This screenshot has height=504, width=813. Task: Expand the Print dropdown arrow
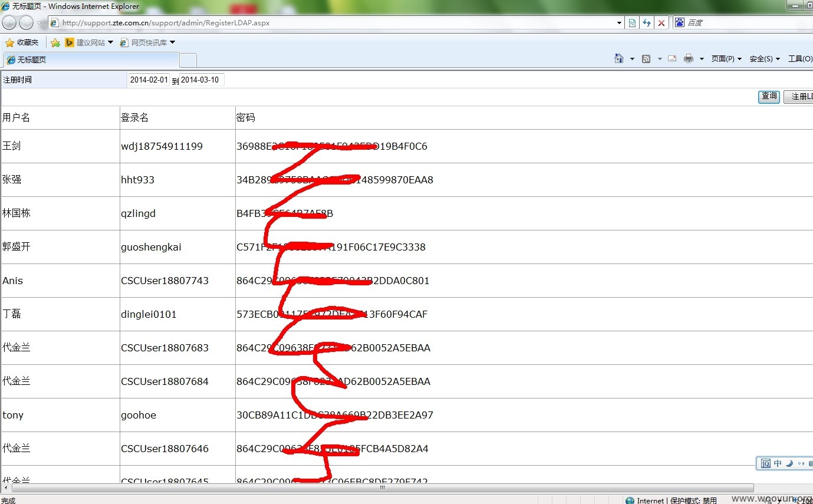(x=702, y=59)
